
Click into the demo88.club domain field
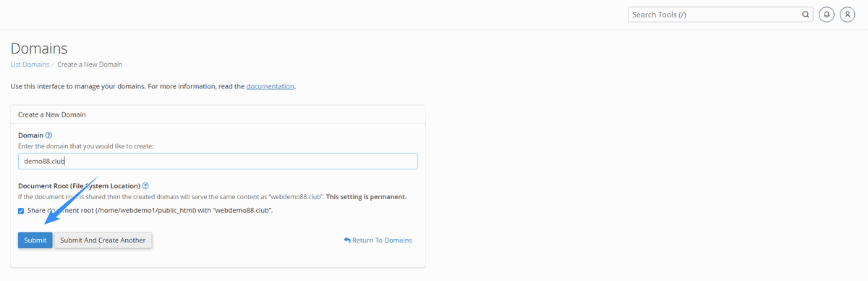[x=218, y=162]
